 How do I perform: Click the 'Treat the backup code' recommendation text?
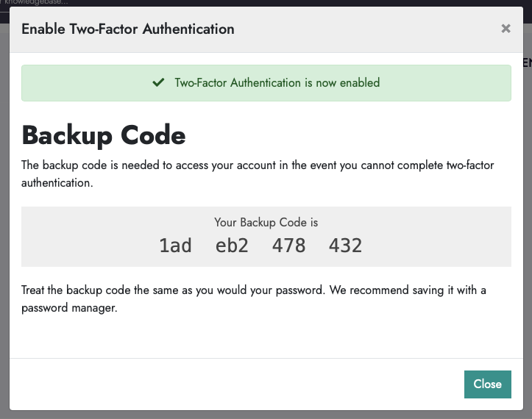[254, 299]
